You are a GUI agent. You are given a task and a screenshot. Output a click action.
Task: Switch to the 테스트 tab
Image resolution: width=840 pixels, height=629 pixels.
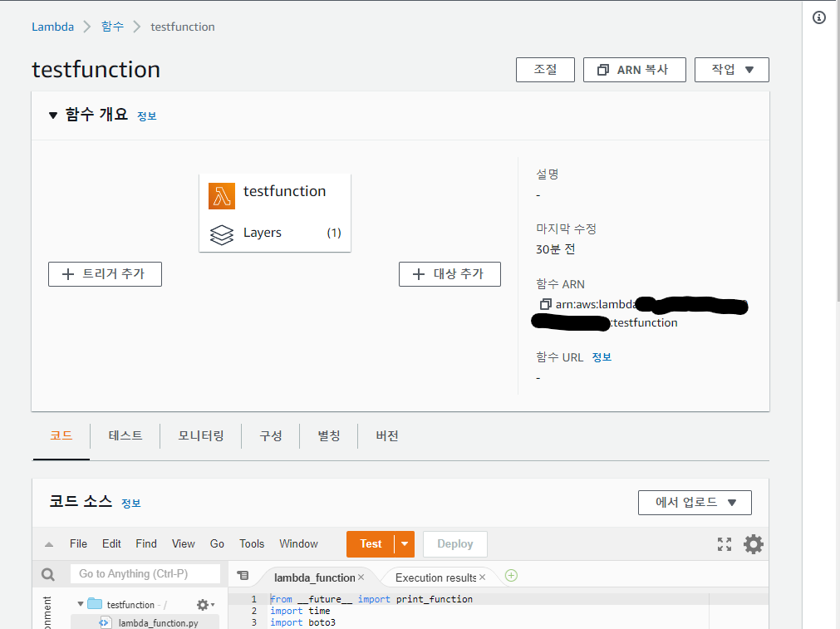tap(125, 435)
